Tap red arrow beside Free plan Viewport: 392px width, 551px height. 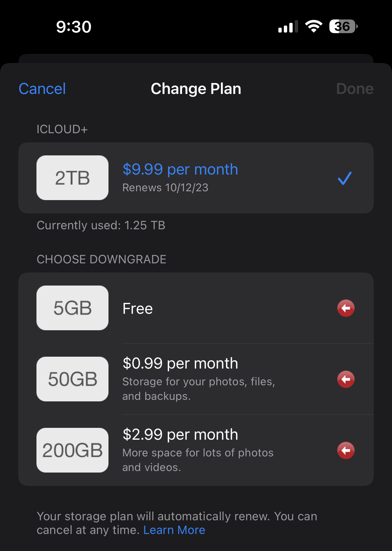pos(346,308)
